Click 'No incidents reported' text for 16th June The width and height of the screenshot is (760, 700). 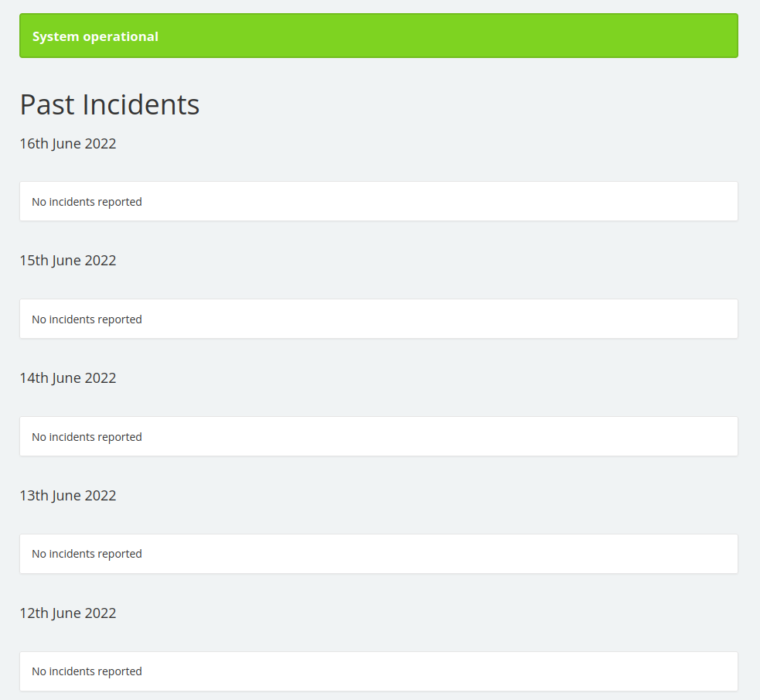tap(87, 202)
